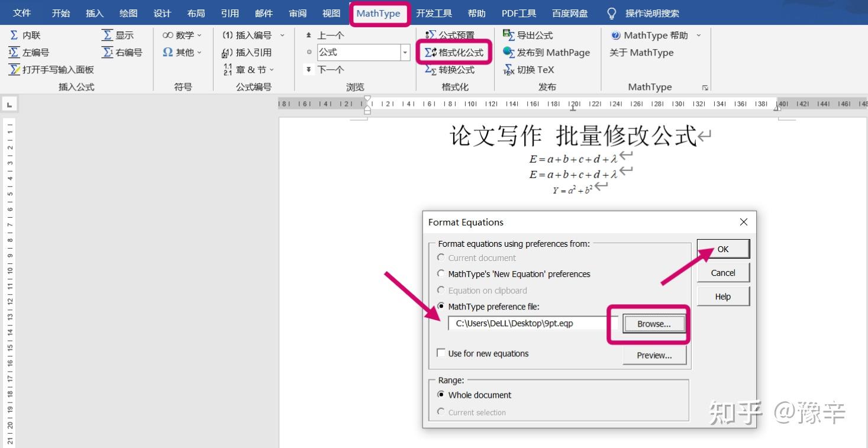The height and width of the screenshot is (448, 868).
Task: Click the Preview... button
Action: 654,355
